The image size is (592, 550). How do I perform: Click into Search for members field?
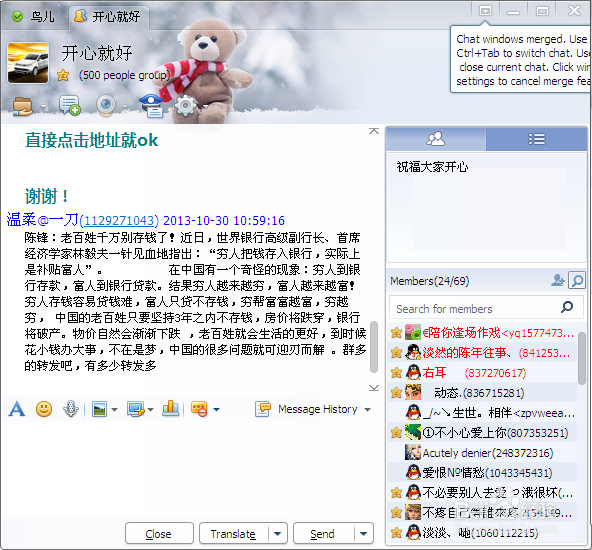point(476,308)
